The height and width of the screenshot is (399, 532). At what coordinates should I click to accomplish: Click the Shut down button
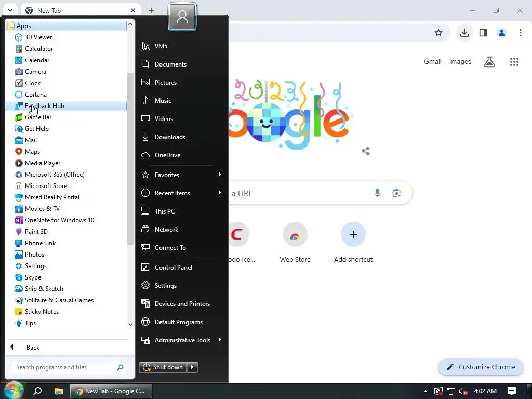163,367
